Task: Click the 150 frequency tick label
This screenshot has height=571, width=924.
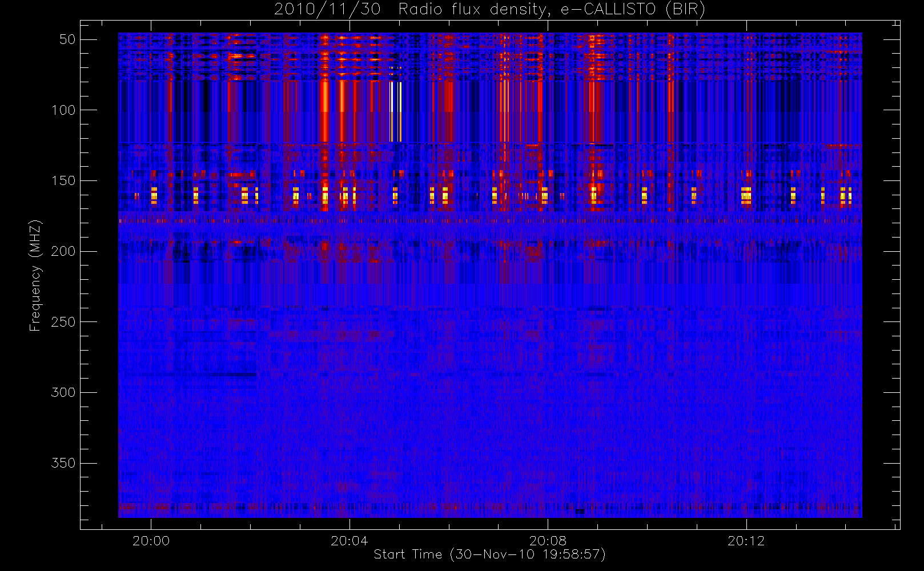Action: pyautogui.click(x=63, y=181)
